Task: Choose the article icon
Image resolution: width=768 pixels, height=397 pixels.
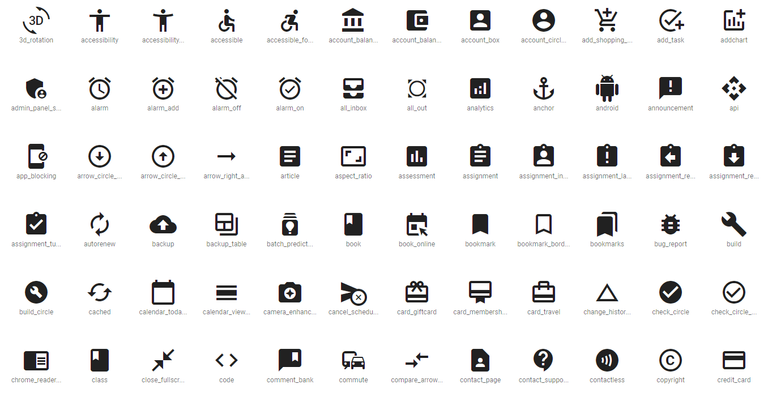Action: tap(290, 157)
